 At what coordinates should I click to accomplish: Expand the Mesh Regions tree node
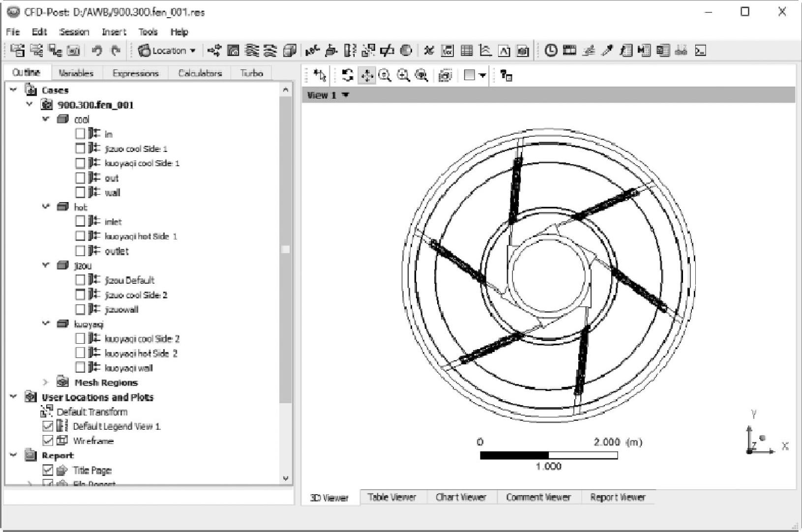click(46, 383)
